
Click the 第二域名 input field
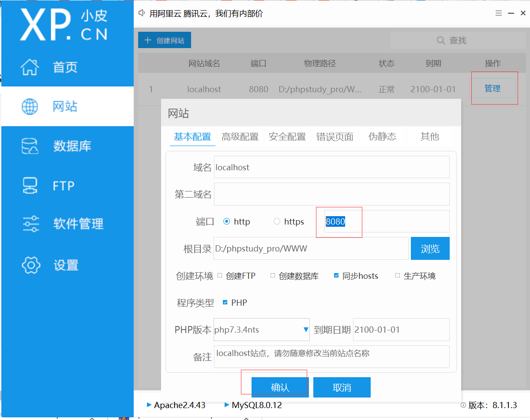(331, 194)
